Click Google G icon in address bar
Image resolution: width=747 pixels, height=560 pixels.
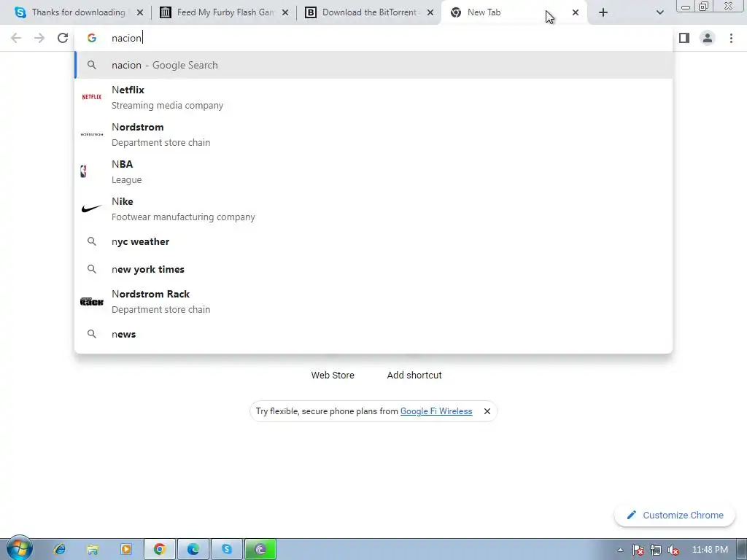click(92, 38)
